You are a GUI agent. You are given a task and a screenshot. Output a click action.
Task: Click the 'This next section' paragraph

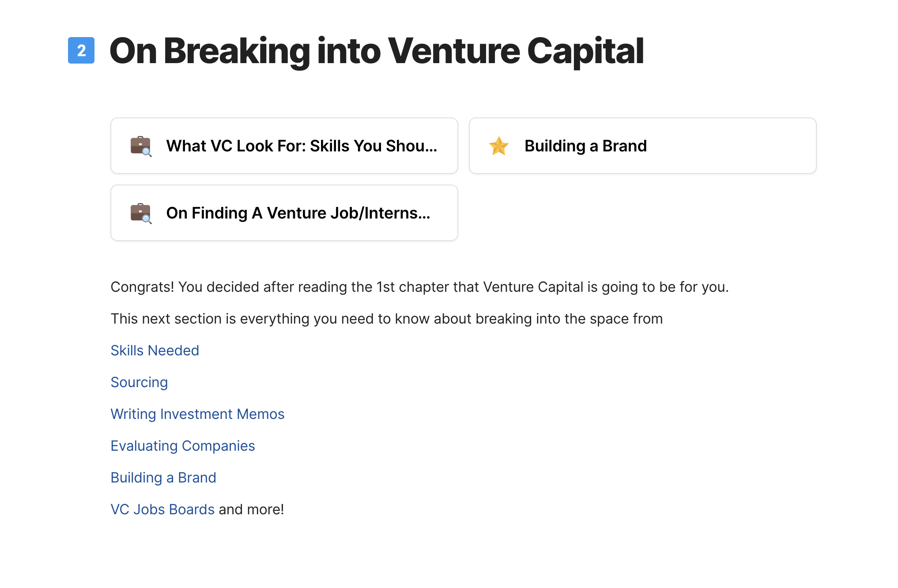coord(387,319)
